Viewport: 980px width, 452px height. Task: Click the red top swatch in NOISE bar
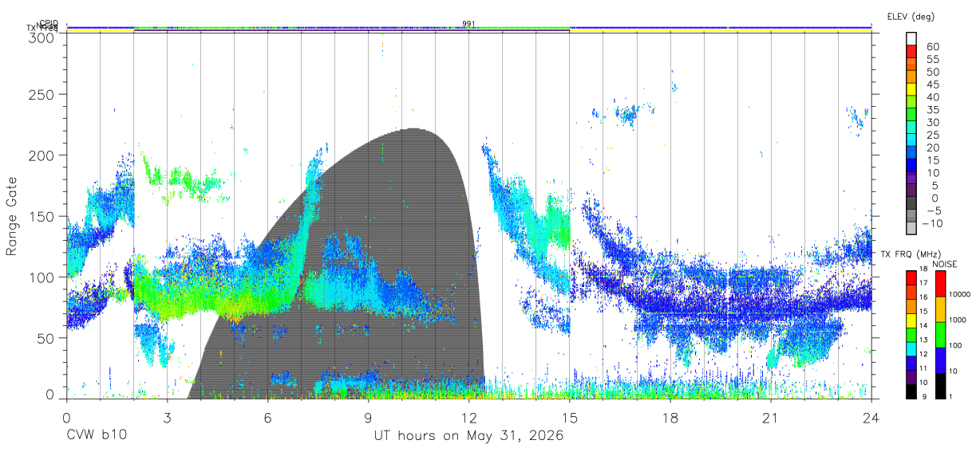click(x=939, y=284)
